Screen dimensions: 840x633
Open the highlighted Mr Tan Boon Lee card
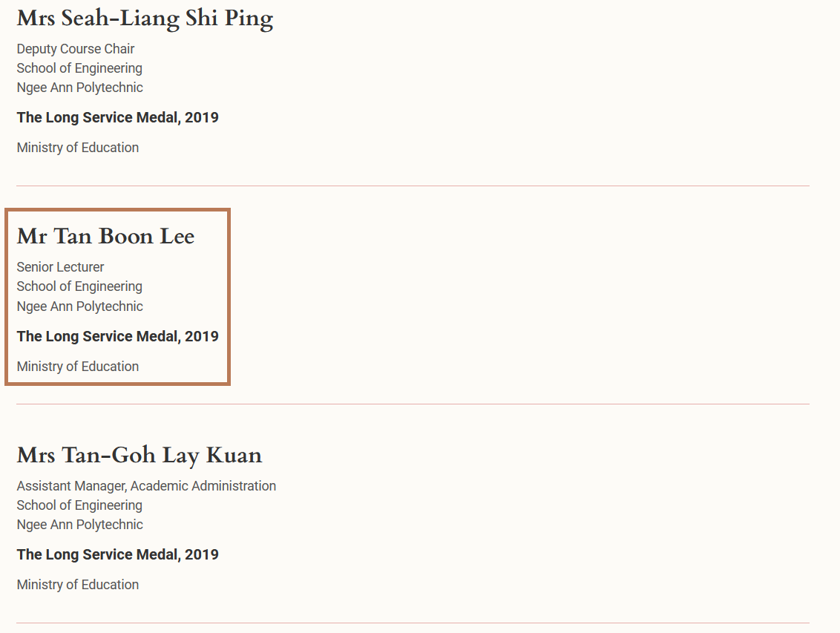pos(117,297)
